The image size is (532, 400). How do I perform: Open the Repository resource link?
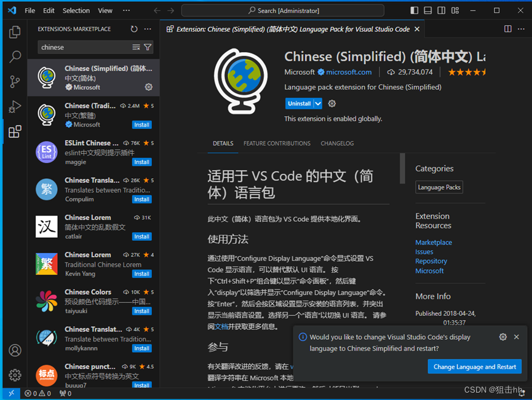[x=431, y=261]
